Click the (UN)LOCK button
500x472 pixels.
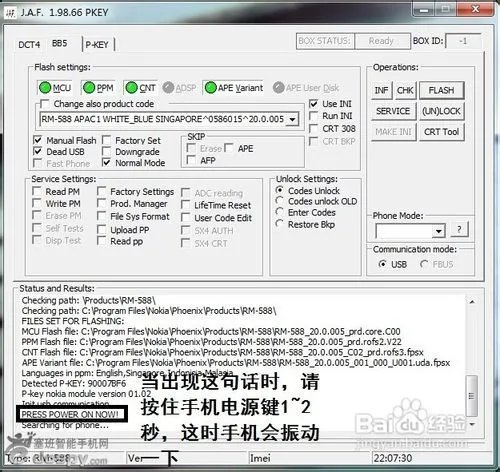(x=441, y=111)
